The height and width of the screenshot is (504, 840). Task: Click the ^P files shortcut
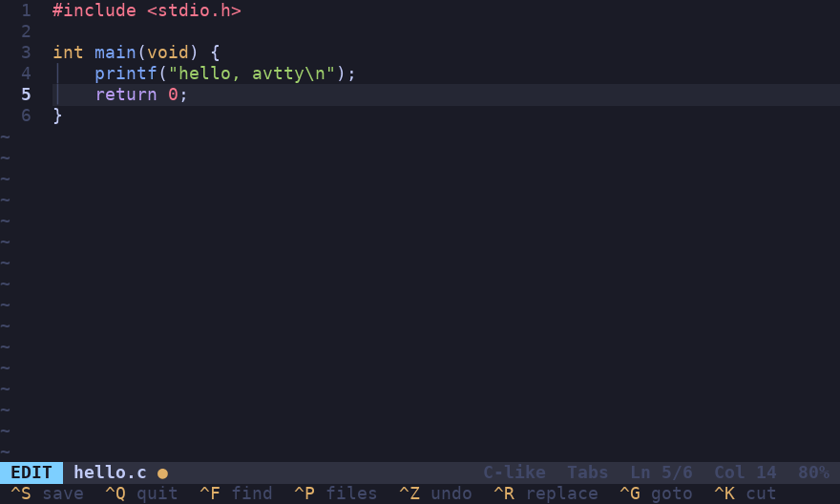coord(336,493)
